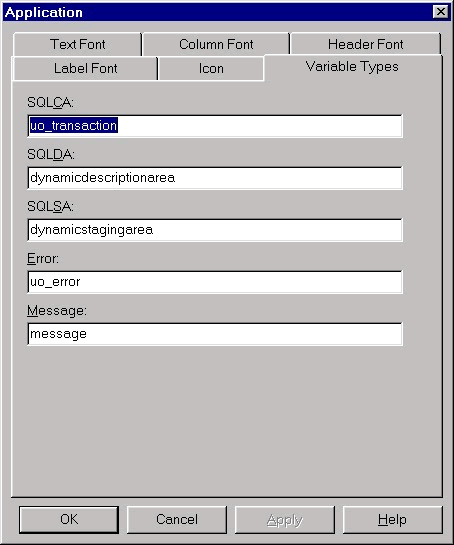Click inside the SQLCA text field
The height and width of the screenshot is (545, 454).
215,125
